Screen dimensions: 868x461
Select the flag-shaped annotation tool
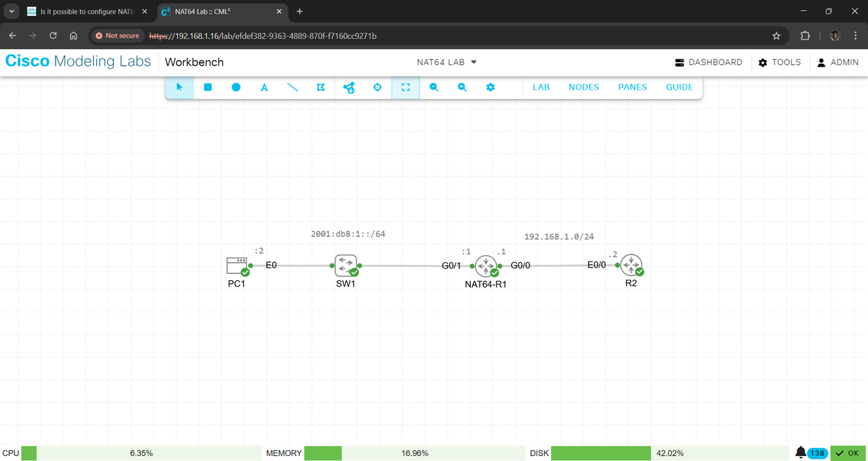(x=320, y=87)
